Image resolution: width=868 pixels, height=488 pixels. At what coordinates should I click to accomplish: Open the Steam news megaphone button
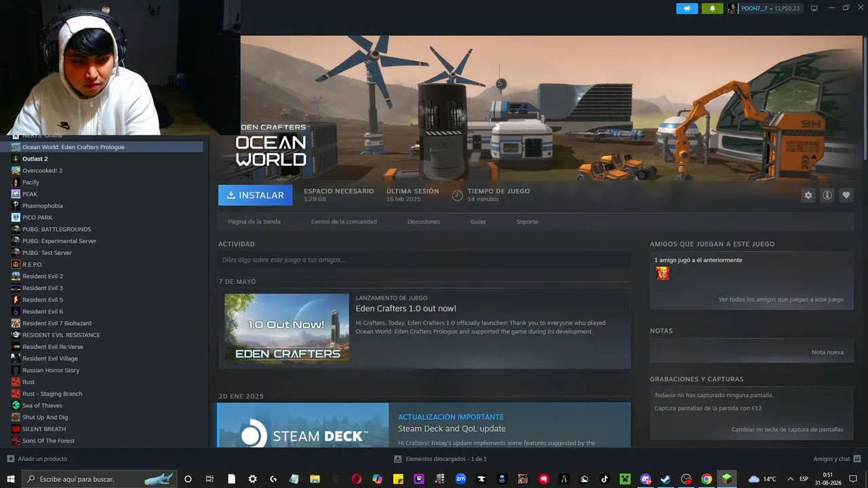click(x=687, y=8)
